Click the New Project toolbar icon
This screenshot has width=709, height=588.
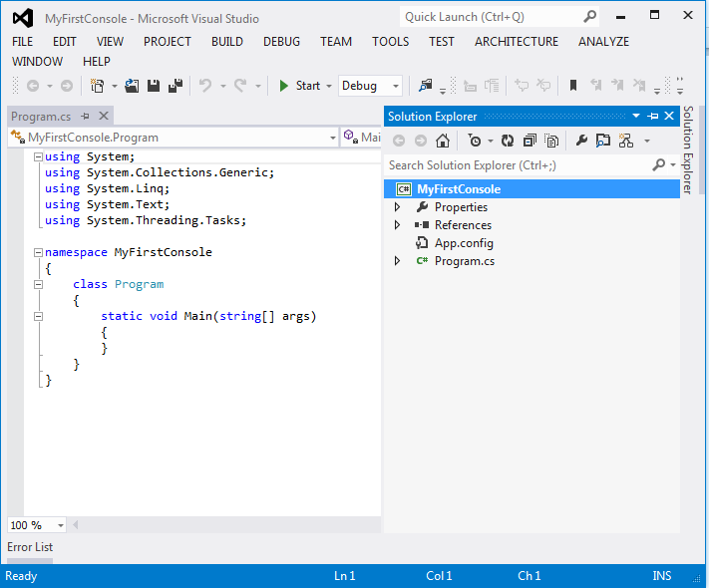pos(97,86)
